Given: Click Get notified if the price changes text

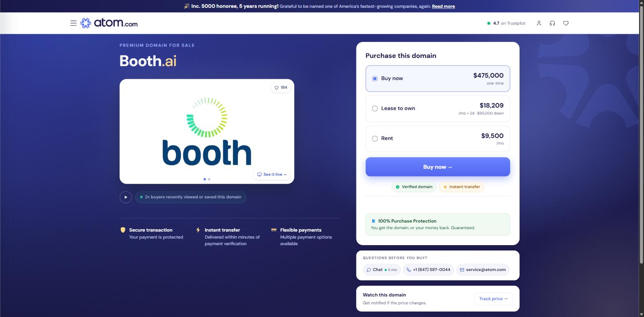Looking at the screenshot, I should pos(395,303).
